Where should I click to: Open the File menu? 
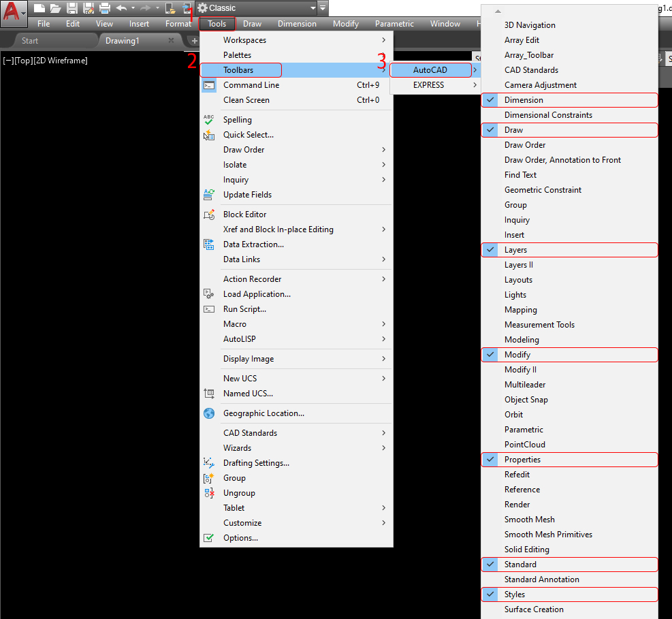(44, 24)
